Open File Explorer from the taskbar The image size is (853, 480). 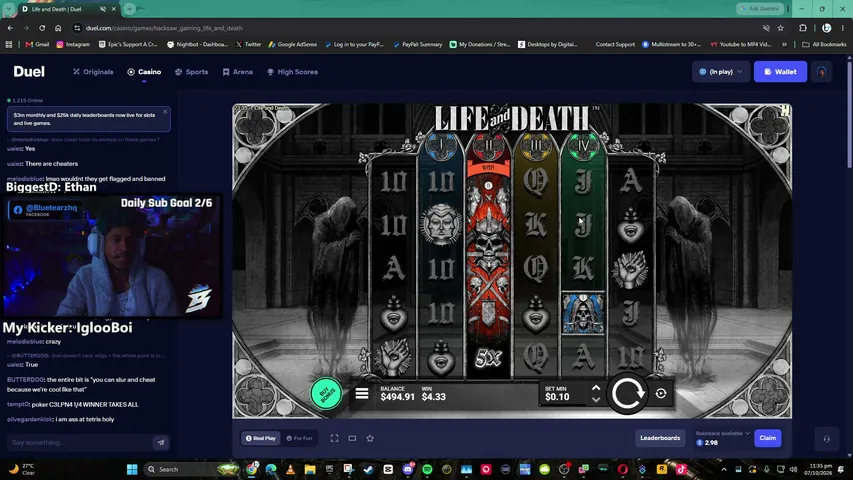coord(310,469)
